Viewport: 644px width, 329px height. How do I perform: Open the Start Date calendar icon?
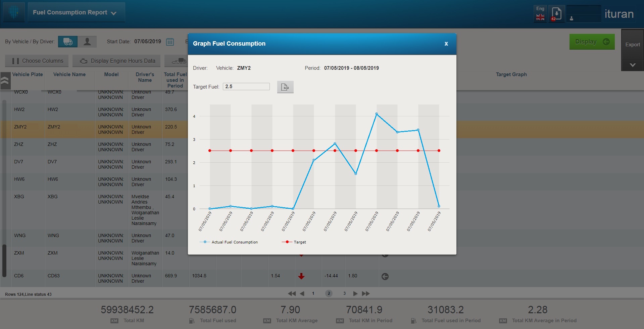[x=170, y=42]
